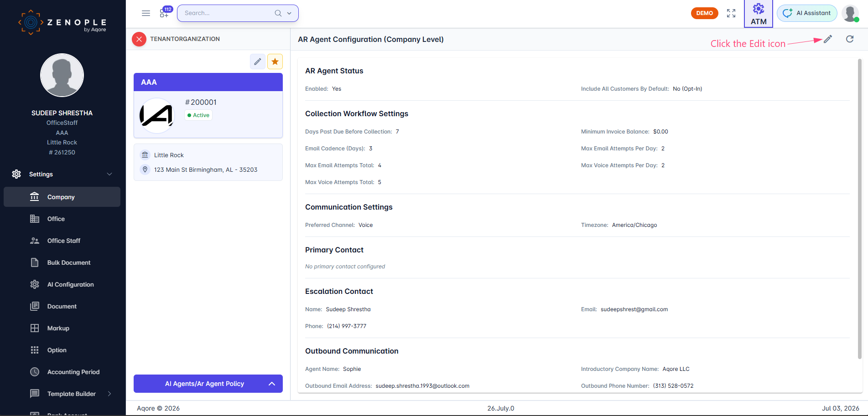Expand the Template Builder submenu
The height and width of the screenshot is (416, 868).
pyautogui.click(x=109, y=394)
